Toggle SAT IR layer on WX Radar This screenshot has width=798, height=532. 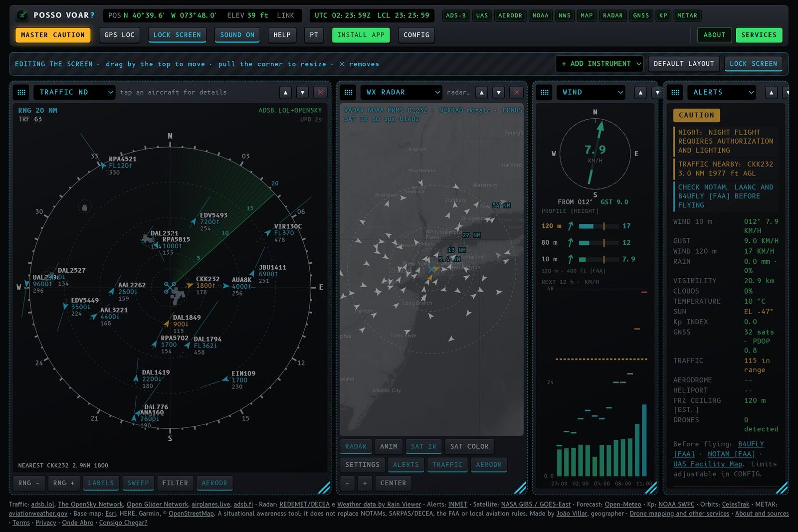click(423, 447)
